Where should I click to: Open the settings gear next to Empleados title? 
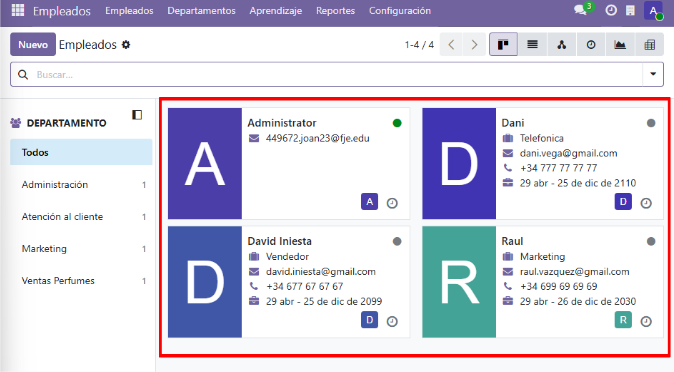click(x=126, y=45)
